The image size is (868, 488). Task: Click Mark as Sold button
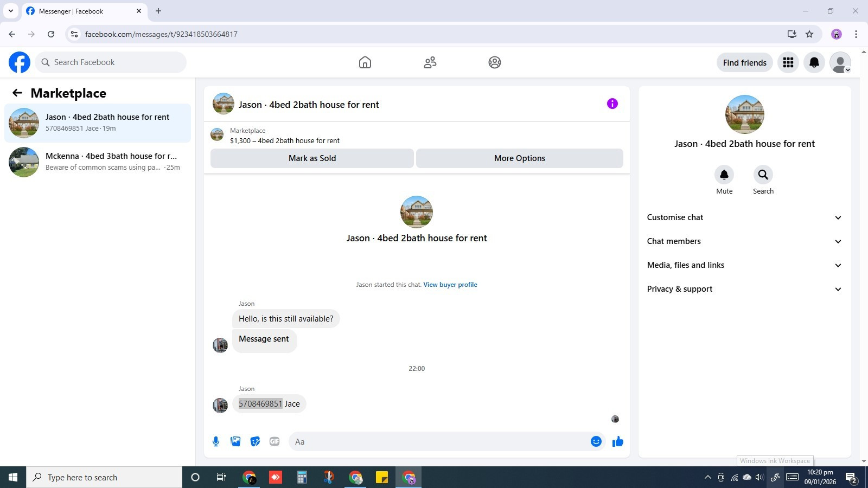(x=312, y=158)
